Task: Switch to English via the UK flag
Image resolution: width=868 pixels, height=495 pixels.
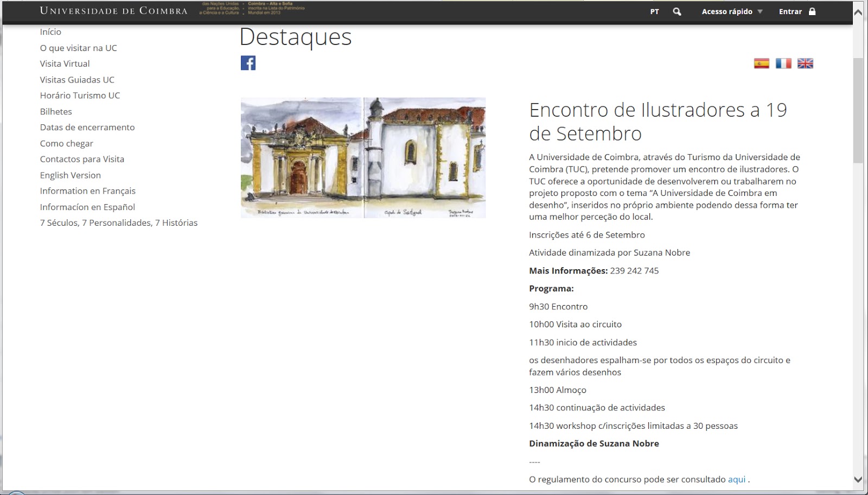Action: [805, 64]
